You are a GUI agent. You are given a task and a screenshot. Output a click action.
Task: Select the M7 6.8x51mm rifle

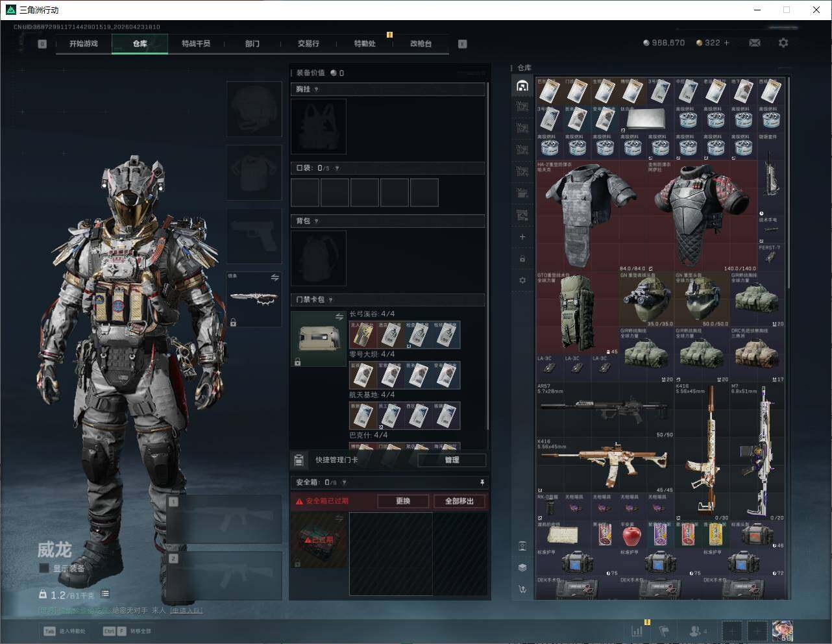(757, 451)
